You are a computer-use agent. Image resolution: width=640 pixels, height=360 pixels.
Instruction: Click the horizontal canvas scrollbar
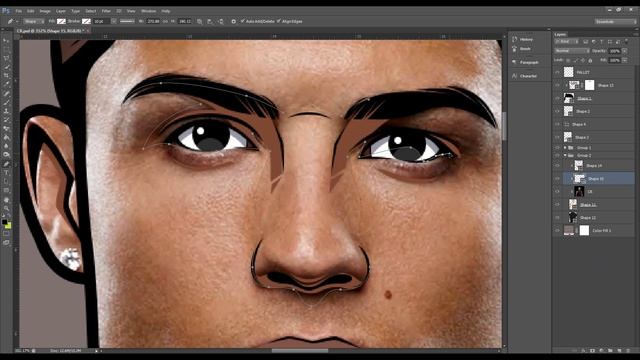click(x=300, y=350)
